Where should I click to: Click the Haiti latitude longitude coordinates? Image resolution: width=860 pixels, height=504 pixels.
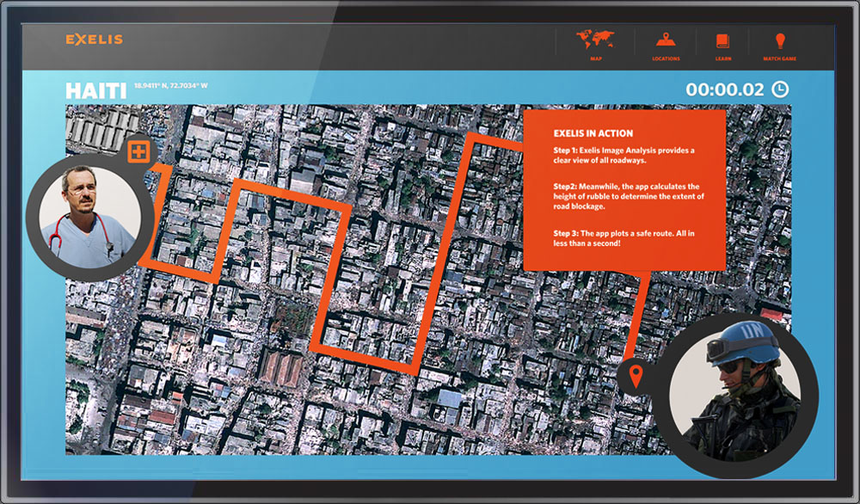(171, 86)
